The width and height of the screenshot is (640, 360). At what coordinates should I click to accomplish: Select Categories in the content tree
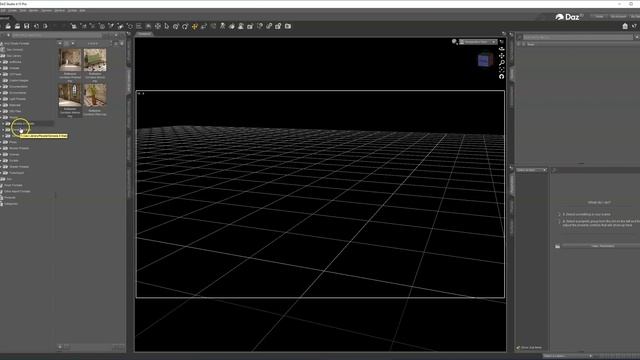click(11, 204)
